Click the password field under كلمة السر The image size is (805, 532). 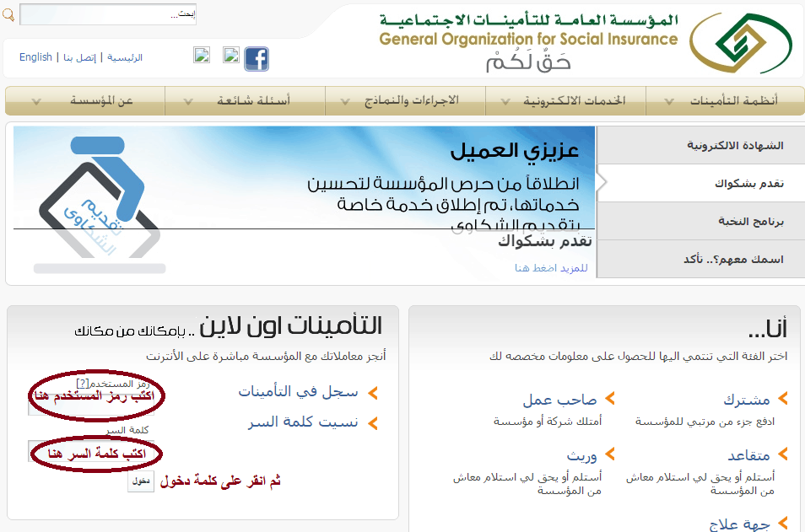pyautogui.click(x=91, y=452)
